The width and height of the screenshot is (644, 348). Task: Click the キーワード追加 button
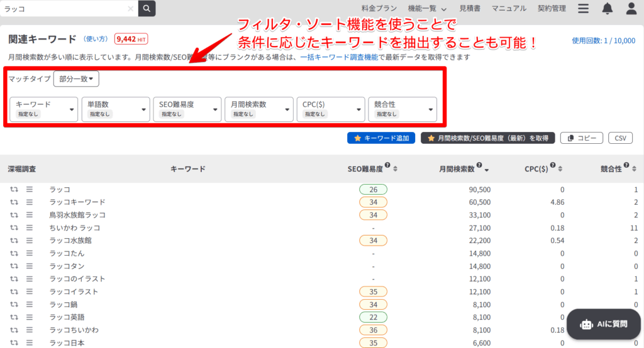[380, 138]
